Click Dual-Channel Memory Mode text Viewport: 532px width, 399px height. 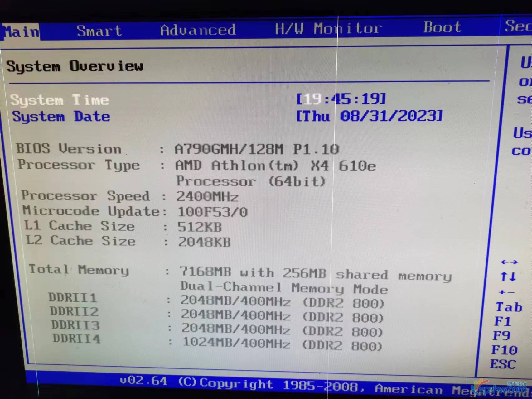tap(284, 287)
